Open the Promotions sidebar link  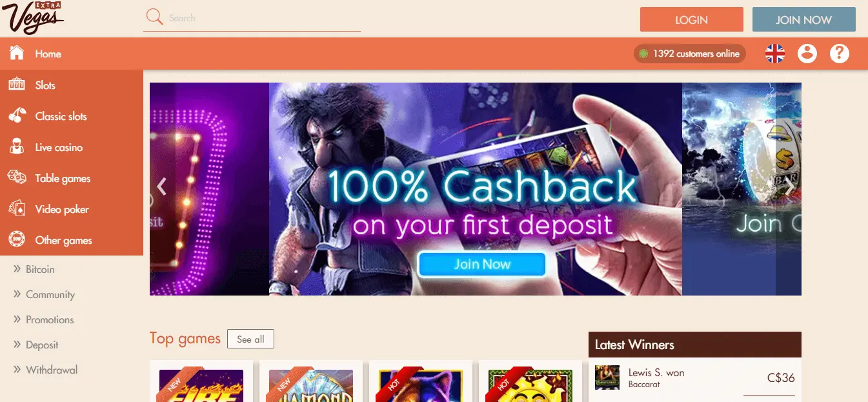point(50,319)
